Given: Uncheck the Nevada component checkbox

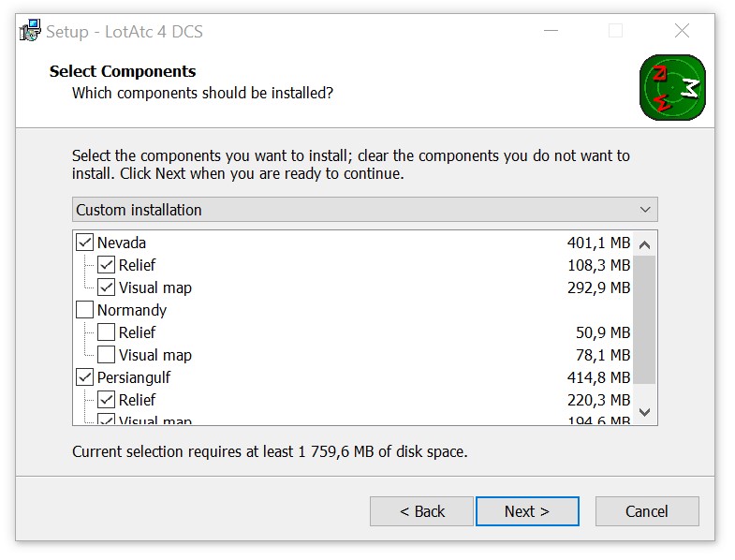Looking at the screenshot, I should click(85, 243).
